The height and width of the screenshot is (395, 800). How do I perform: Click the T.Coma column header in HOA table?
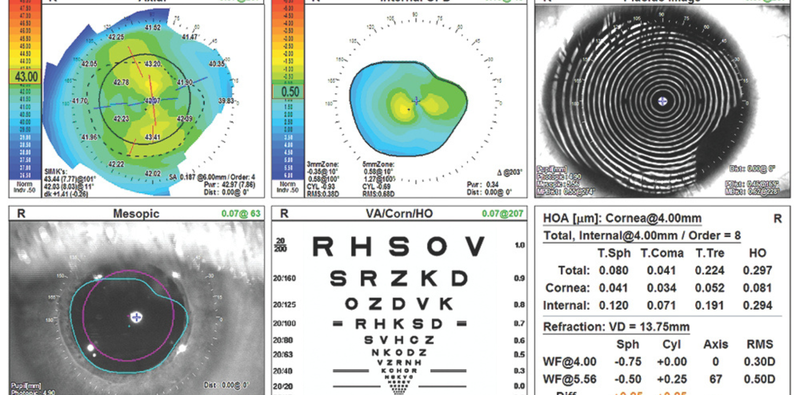662,253
